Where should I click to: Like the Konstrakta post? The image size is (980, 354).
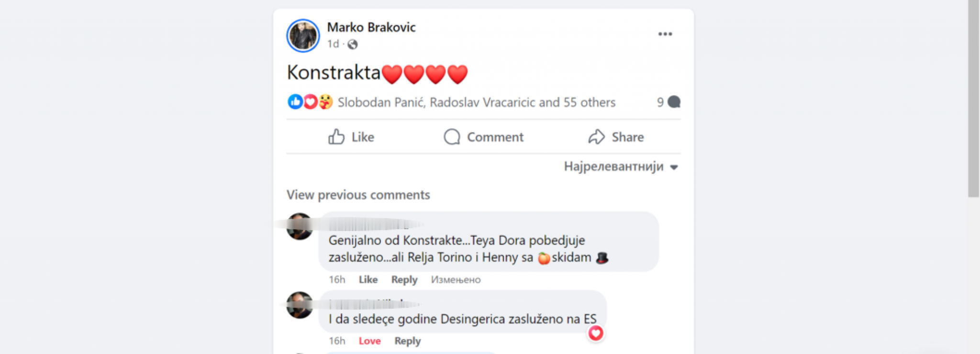point(351,137)
